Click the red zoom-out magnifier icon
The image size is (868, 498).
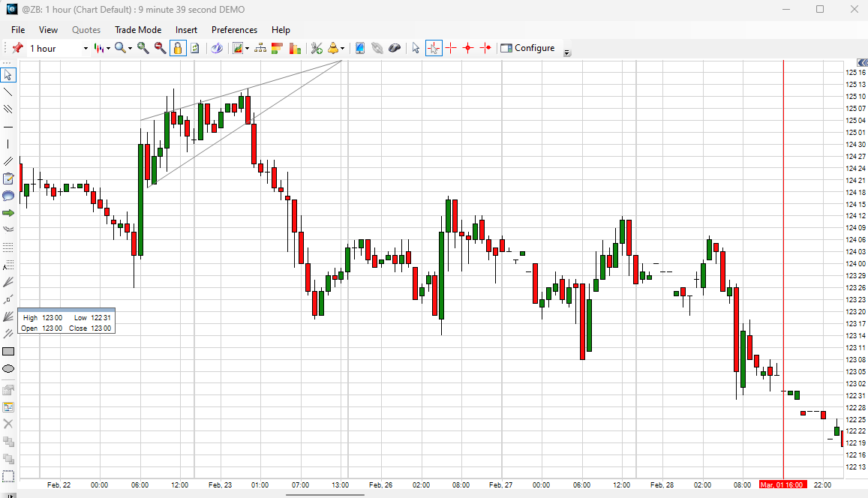tap(160, 48)
